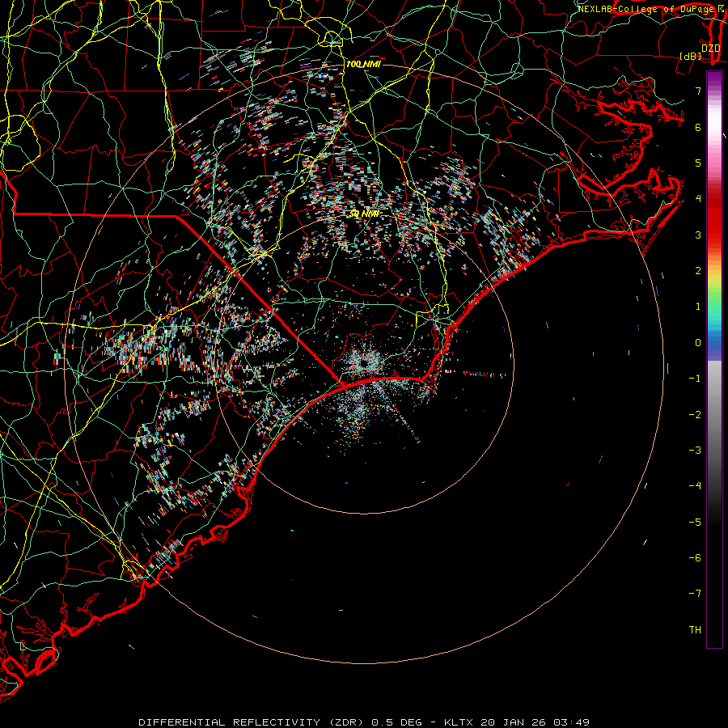Click the -7 value on the legend
Screen dimensions: 728x728
[695, 594]
